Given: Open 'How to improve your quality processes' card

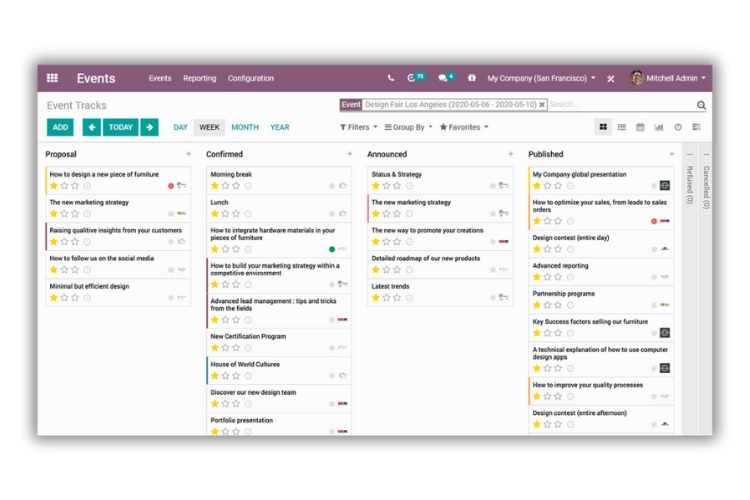Looking at the screenshot, I should point(601,390).
